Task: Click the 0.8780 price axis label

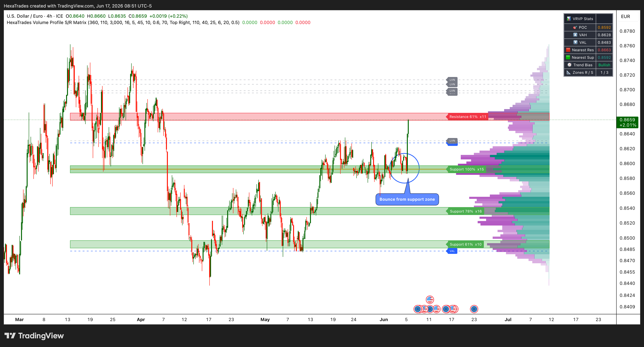Action: (x=627, y=31)
